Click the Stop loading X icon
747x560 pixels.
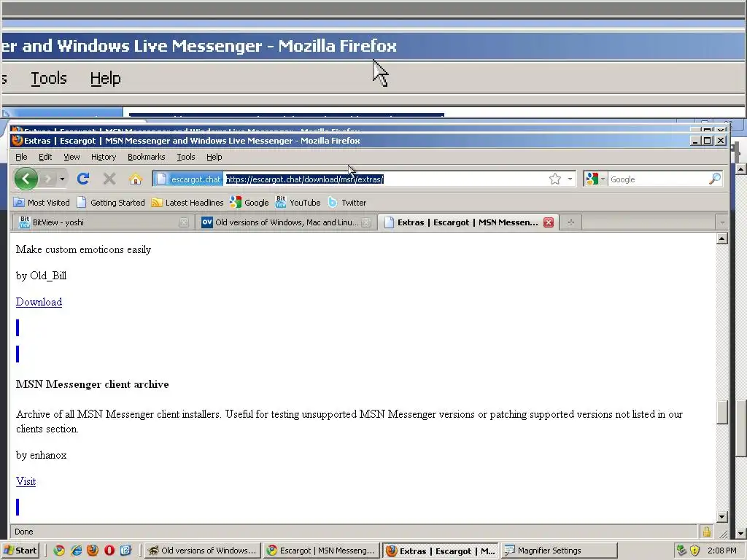point(109,179)
